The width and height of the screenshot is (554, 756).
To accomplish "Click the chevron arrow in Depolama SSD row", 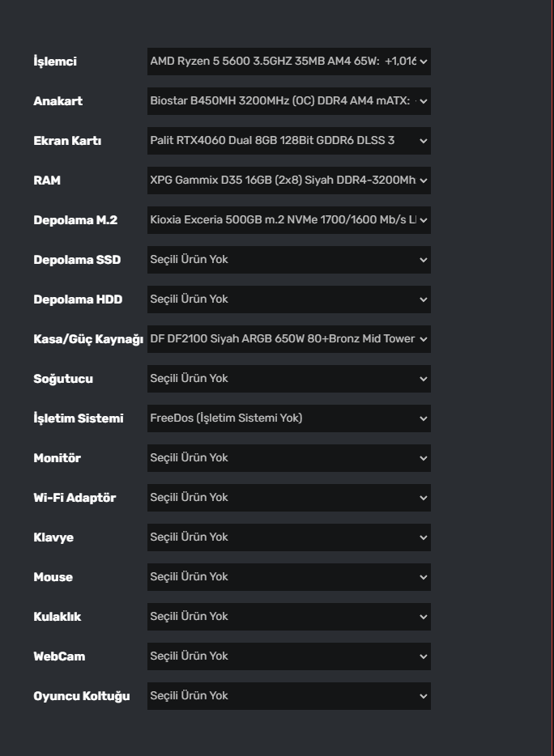I will click(423, 260).
